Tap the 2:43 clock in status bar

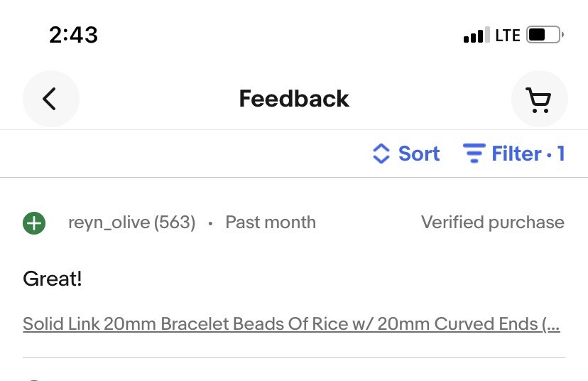click(74, 35)
